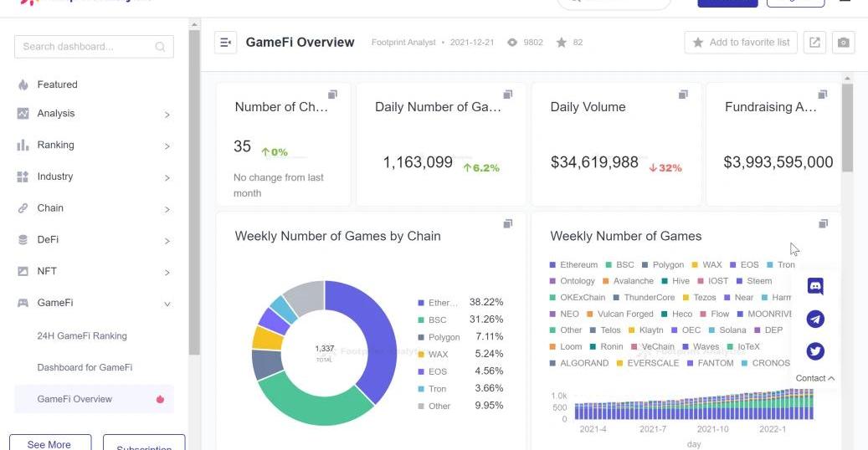This screenshot has height=450, width=868.
Task: Click the camera screenshot icon
Action: (x=843, y=43)
